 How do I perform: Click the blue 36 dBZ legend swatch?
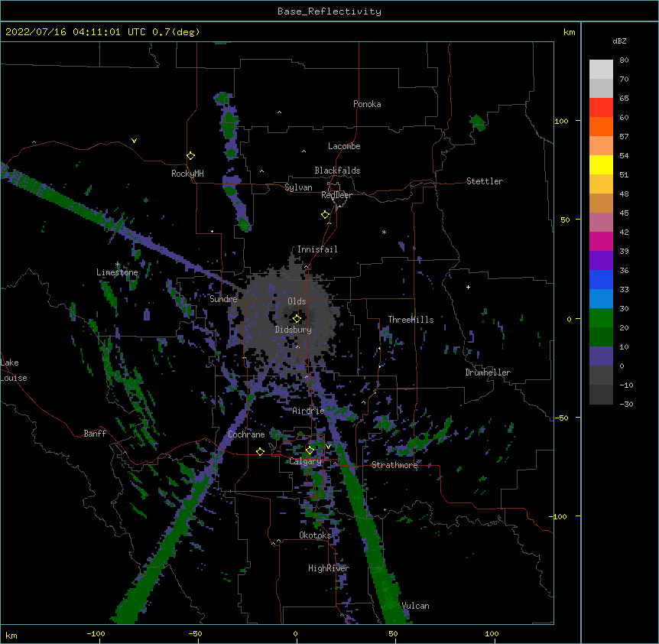pos(601,279)
